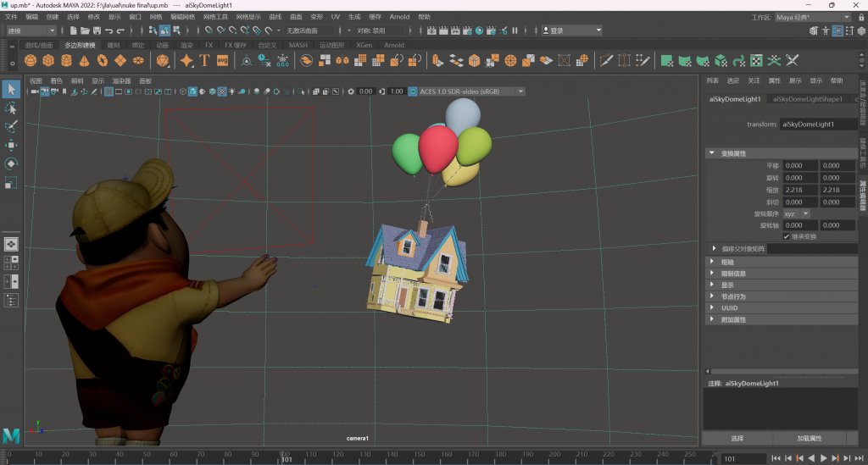Toggle the Attribute Editor panel button
The image size is (868, 465).
pos(837,31)
